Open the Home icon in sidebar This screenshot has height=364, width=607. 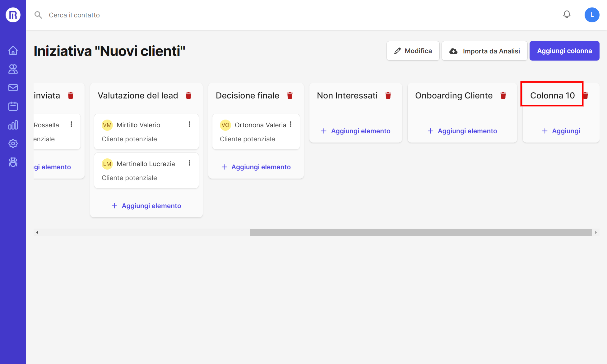click(13, 50)
